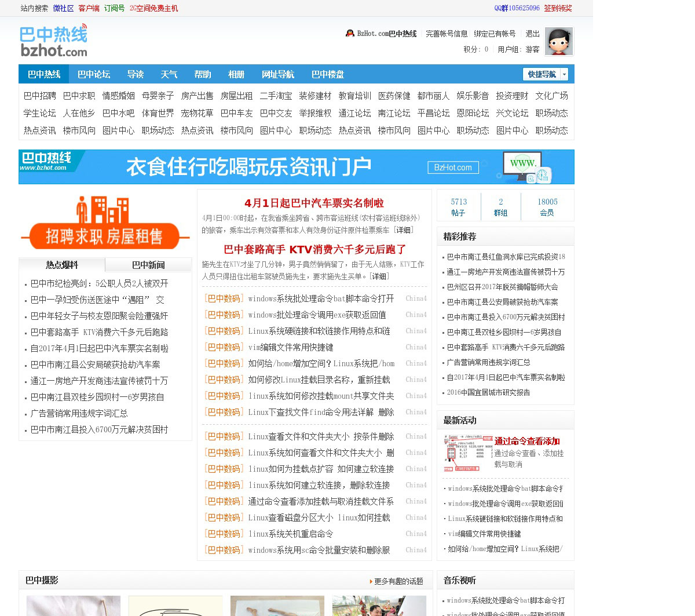Click the 招聘求职 房屋租售 building graphic

[105, 222]
